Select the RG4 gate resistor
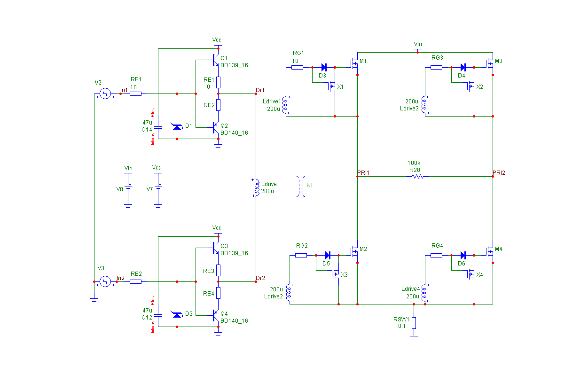Screen dimensions: 588x382 (436, 255)
